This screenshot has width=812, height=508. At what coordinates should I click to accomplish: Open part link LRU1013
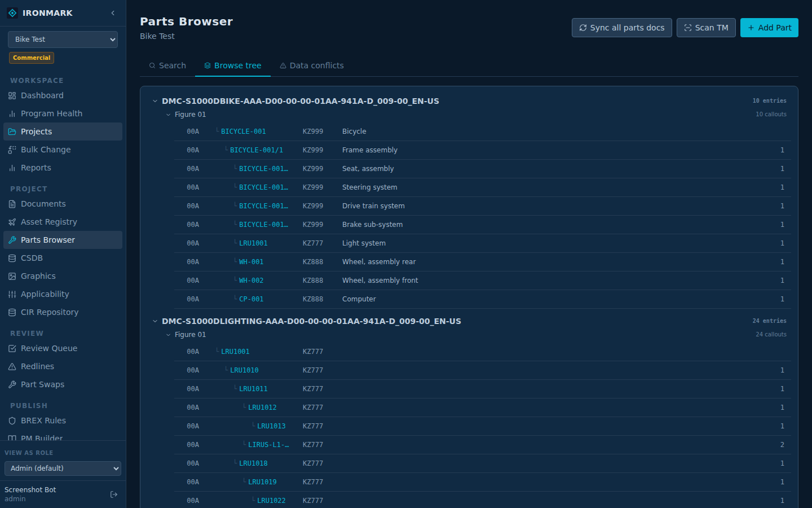(271, 426)
